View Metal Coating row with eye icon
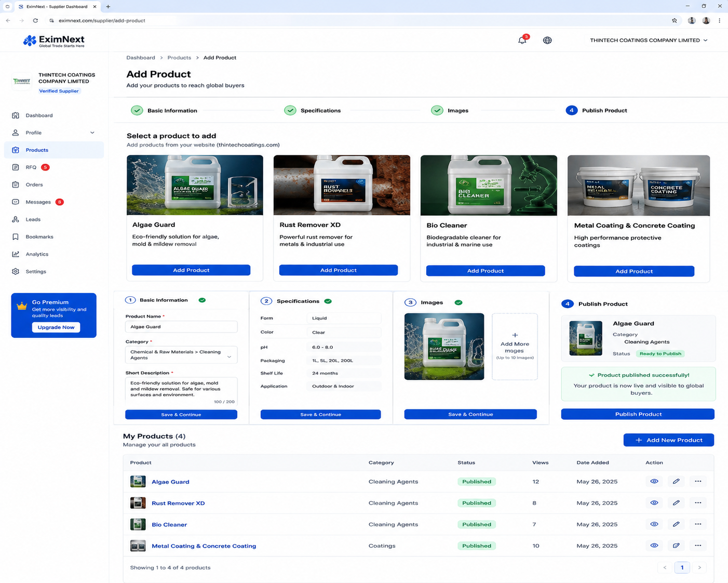Screen dimensions: 728x583 click(x=654, y=546)
